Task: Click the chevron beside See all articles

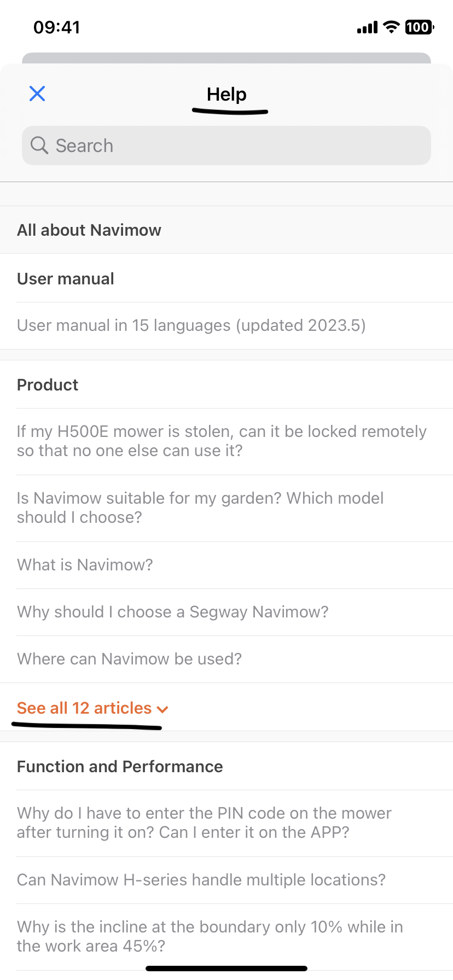Action: (162, 709)
